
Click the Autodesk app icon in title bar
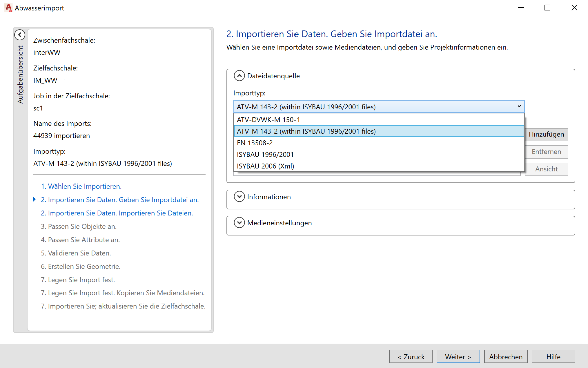coord(9,8)
